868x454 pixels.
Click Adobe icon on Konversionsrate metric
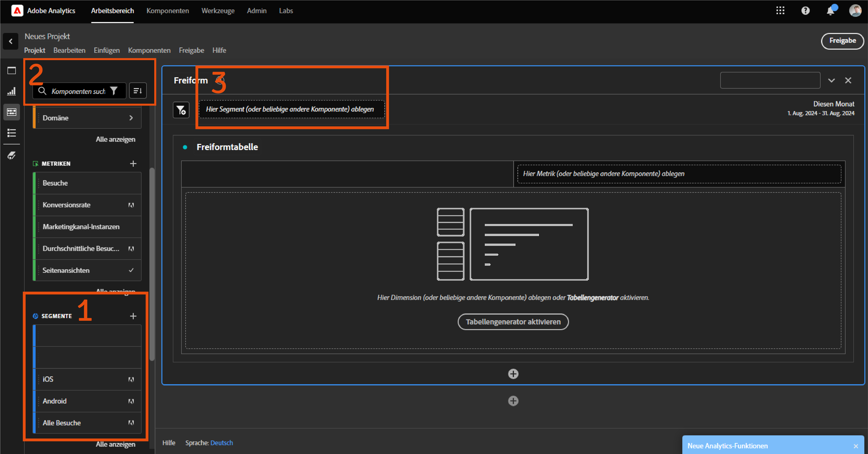point(131,205)
